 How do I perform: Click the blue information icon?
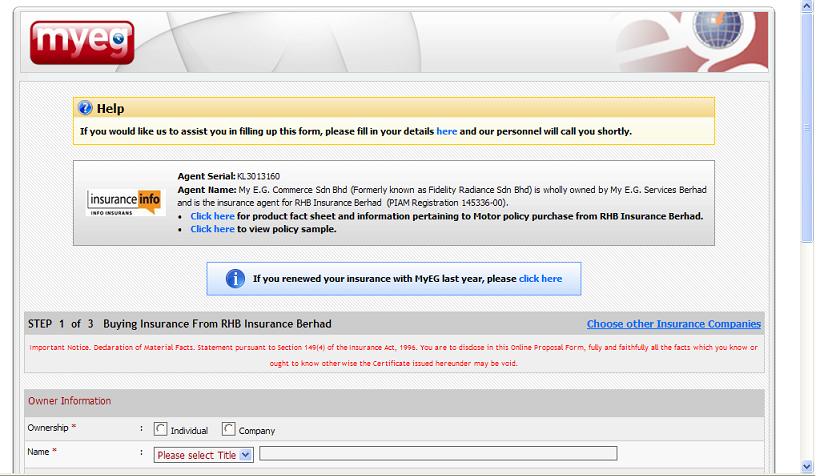point(235,278)
